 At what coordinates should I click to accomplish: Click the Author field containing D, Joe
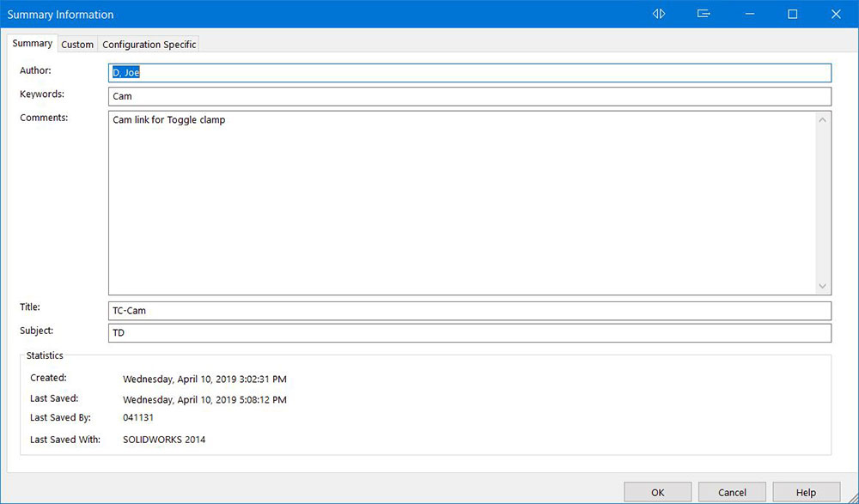click(470, 73)
